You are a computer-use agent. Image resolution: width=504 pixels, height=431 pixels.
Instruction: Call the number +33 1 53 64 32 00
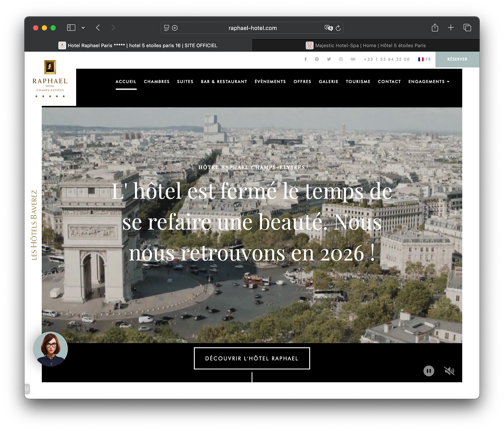click(x=387, y=59)
